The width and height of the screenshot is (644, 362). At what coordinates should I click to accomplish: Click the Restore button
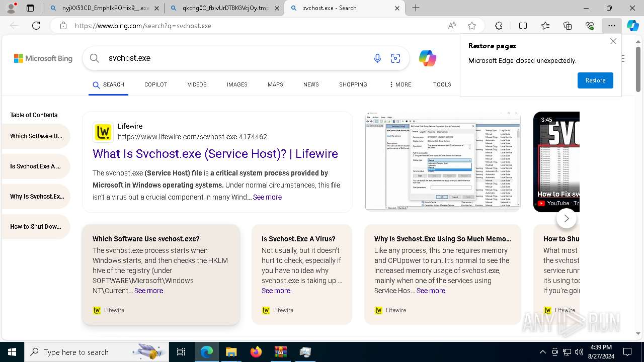point(595,80)
